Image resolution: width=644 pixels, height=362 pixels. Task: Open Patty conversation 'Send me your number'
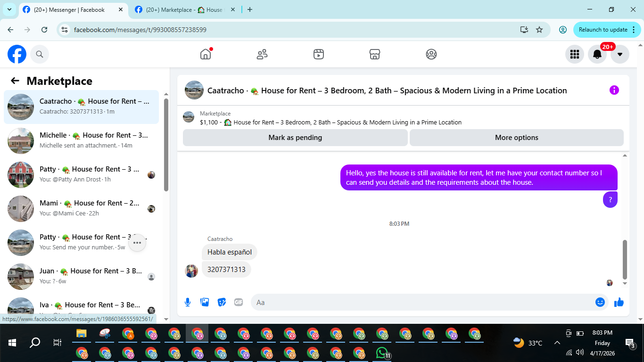[82, 243]
